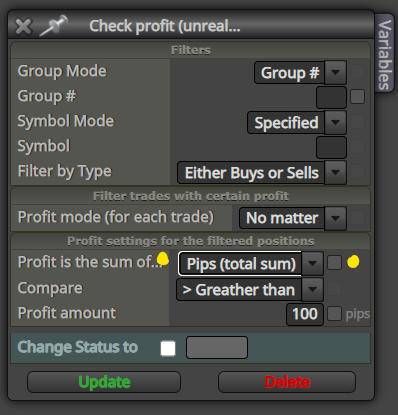Click the Group # input field

pos(331,97)
